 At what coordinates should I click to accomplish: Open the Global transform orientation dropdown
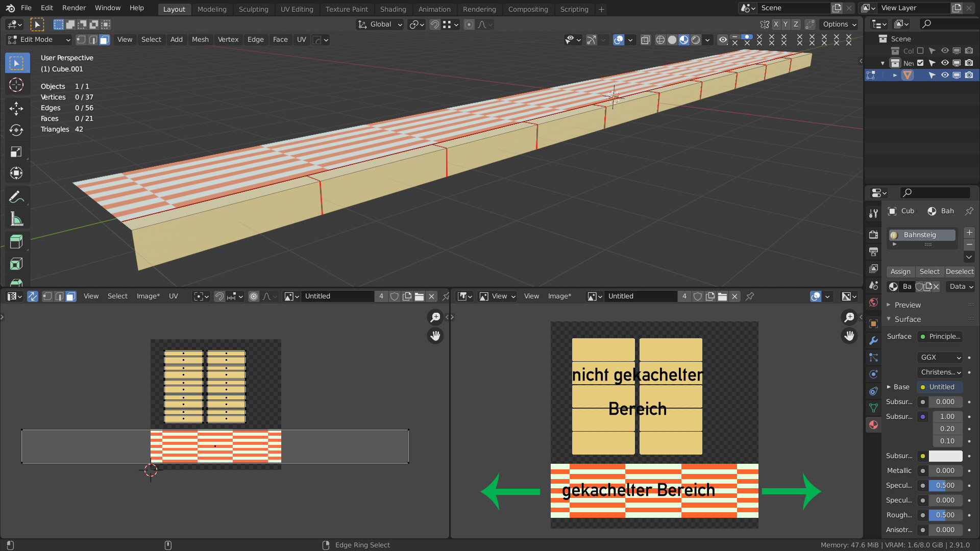coord(380,24)
